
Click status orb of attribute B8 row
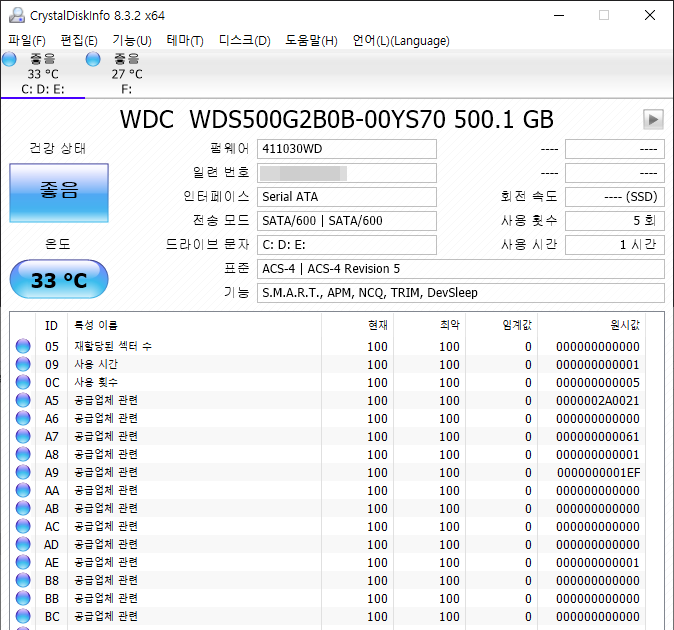(x=23, y=580)
